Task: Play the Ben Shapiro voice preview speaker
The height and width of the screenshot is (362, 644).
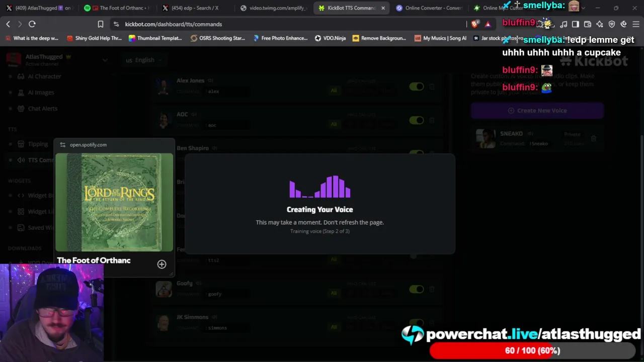Action: pos(215,148)
